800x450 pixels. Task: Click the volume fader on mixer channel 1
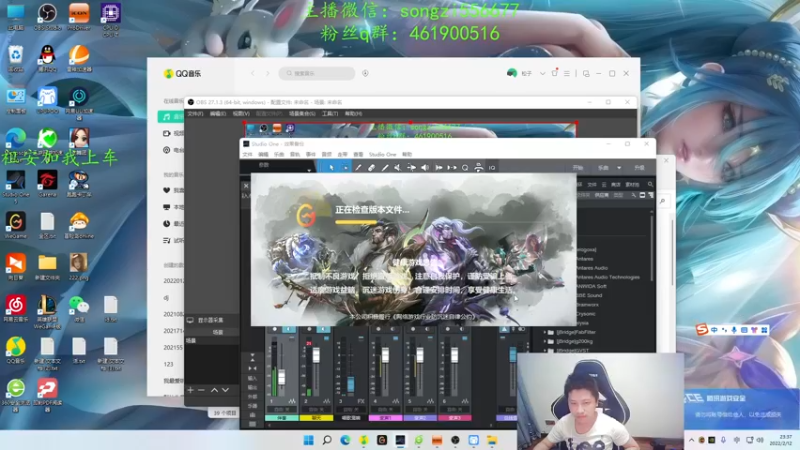(x=281, y=378)
